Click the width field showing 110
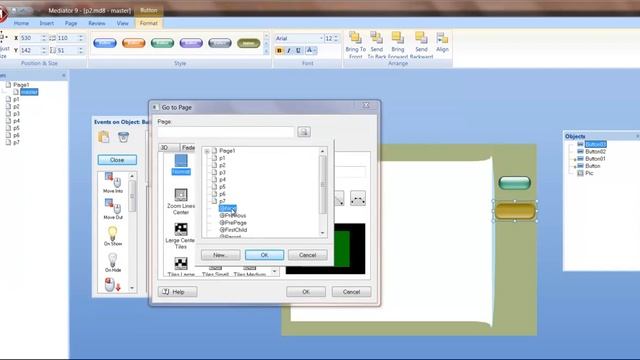 [70, 38]
